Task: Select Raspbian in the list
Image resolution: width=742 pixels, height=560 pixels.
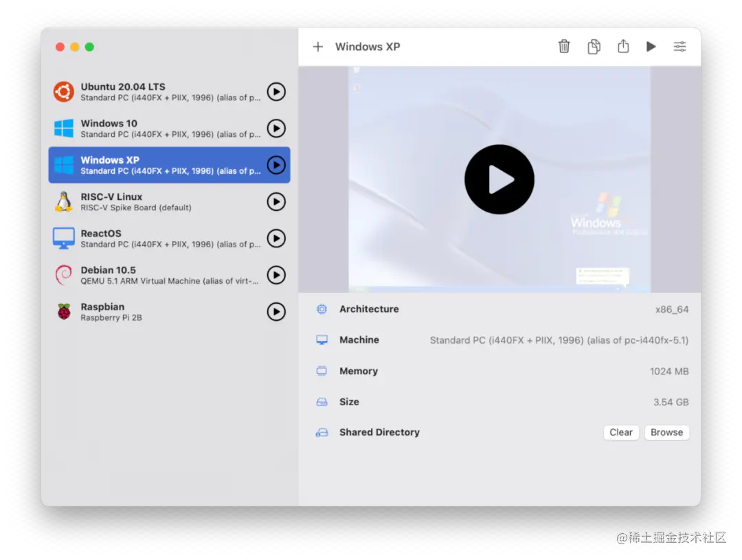Action: (x=170, y=311)
